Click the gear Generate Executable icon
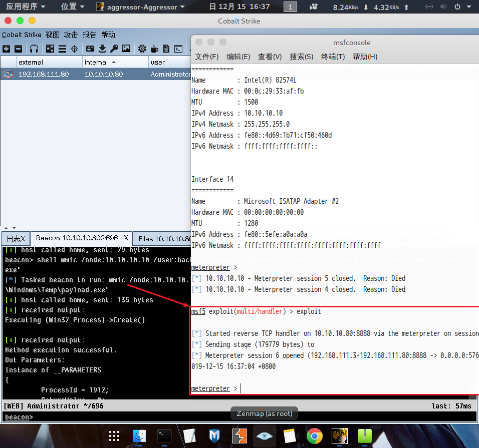 point(142,49)
